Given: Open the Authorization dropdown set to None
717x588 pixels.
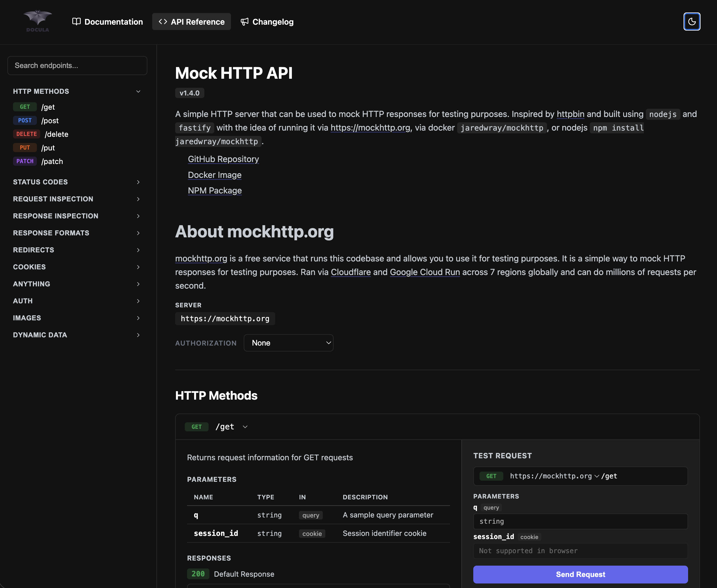Looking at the screenshot, I should pyautogui.click(x=289, y=343).
